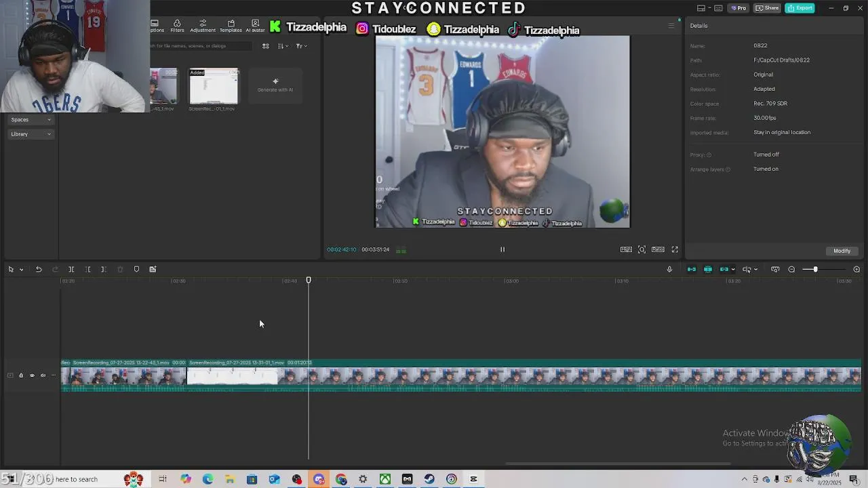
Task: Open the media sort dropdown
Action: [x=283, y=46]
